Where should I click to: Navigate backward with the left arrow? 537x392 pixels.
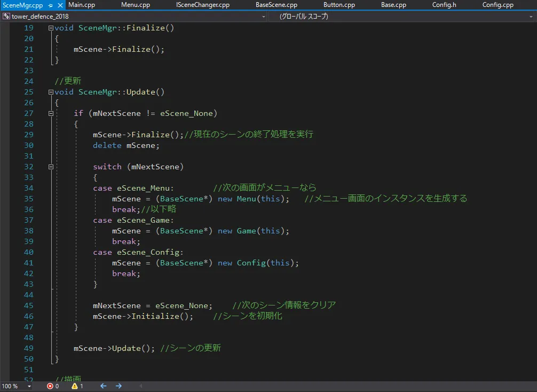pos(103,386)
